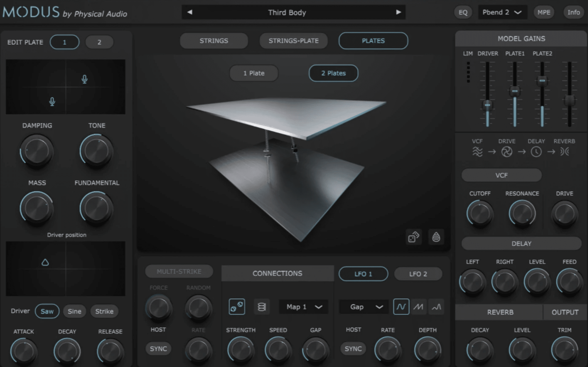Click the dice randomize icon below the plates view
The image size is (588, 367).
pos(413,237)
